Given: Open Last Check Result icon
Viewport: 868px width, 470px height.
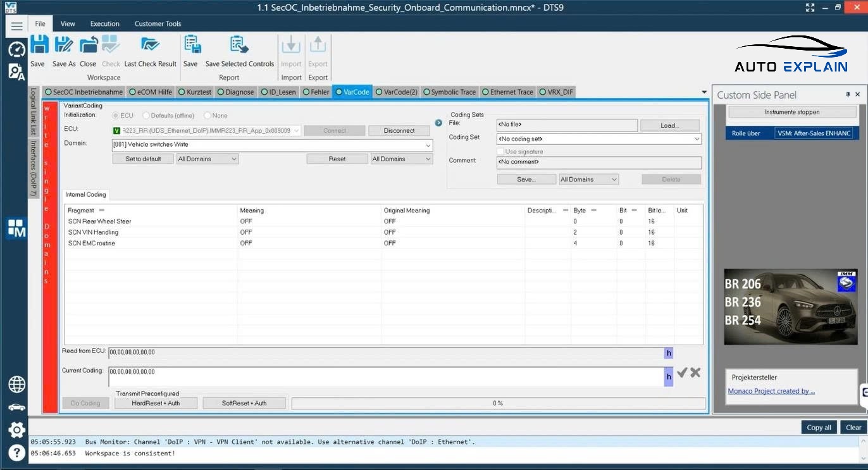Looking at the screenshot, I should point(150,46).
